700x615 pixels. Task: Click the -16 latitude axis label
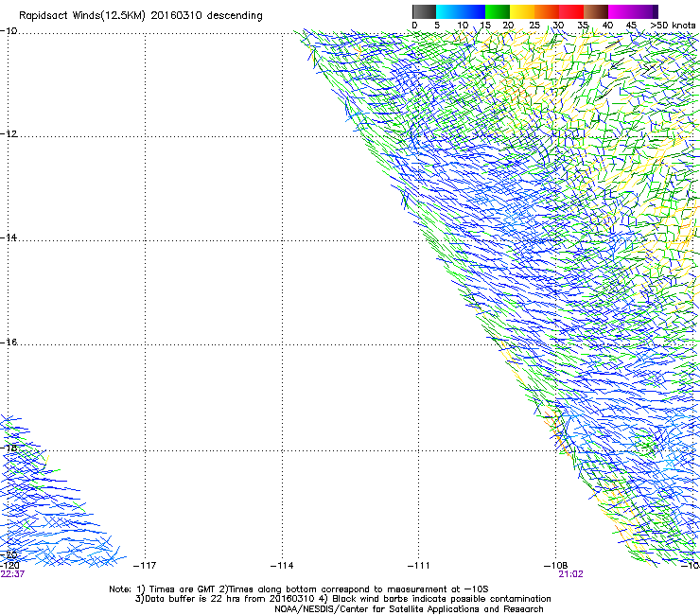(9, 343)
